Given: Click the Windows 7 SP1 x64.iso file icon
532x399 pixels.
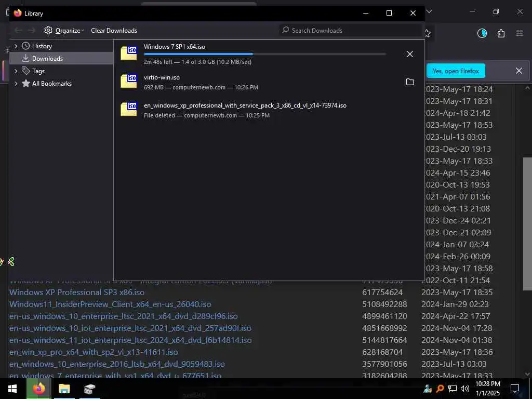Looking at the screenshot, I should [129, 54].
